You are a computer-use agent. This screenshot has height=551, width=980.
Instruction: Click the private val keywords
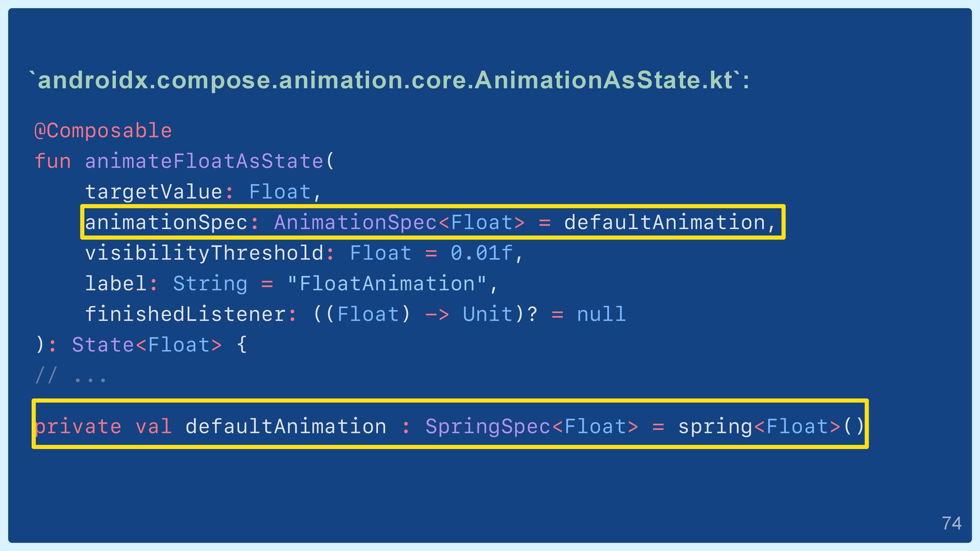(x=103, y=427)
